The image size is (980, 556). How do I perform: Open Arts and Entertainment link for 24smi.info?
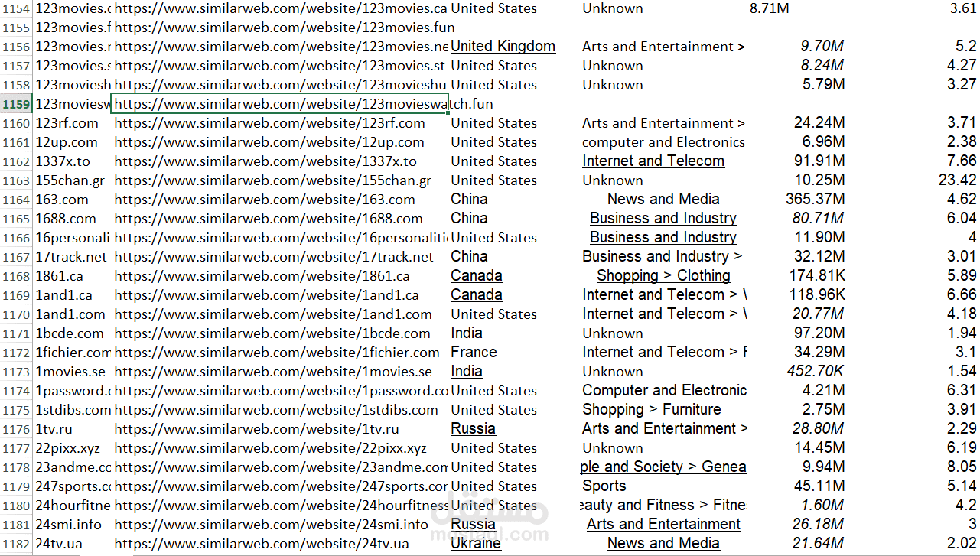pyautogui.click(x=663, y=525)
